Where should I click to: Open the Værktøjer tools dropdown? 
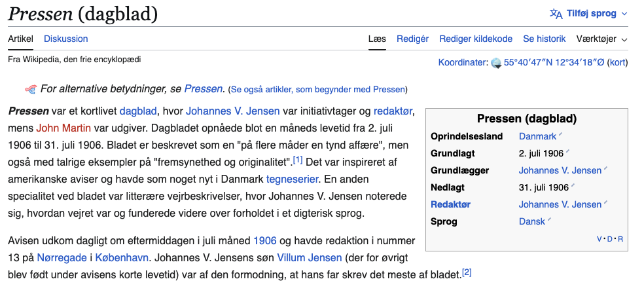coord(601,39)
